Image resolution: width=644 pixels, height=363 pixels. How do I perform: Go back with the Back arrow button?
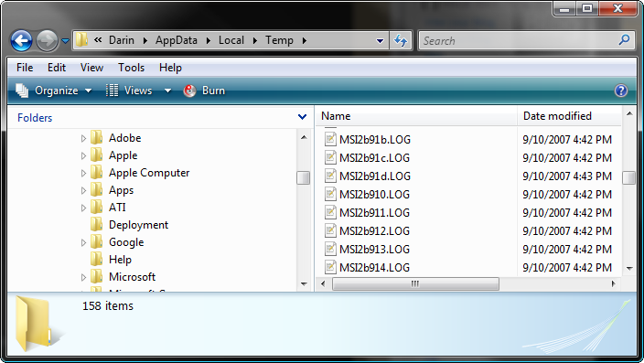click(21, 40)
